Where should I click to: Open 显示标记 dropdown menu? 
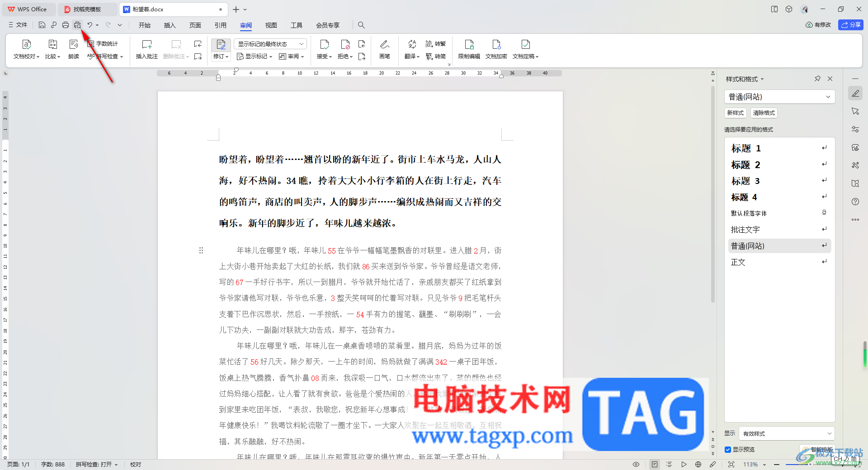pyautogui.click(x=255, y=56)
